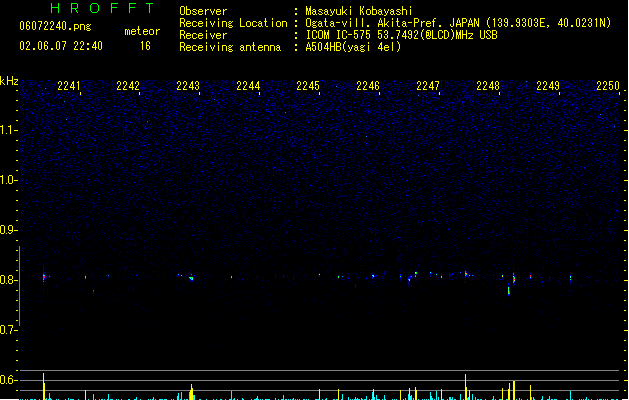Select the filename 06072240.png

coord(55,26)
